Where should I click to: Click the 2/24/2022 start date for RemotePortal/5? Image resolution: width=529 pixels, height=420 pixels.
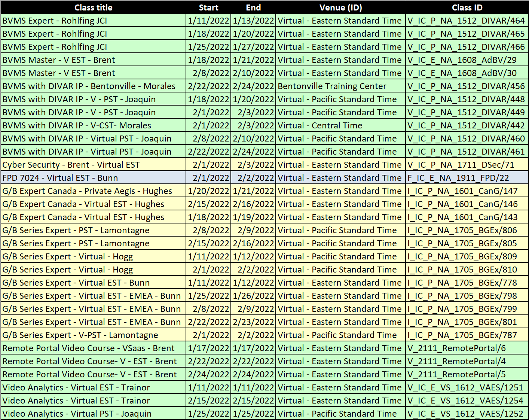click(x=208, y=374)
